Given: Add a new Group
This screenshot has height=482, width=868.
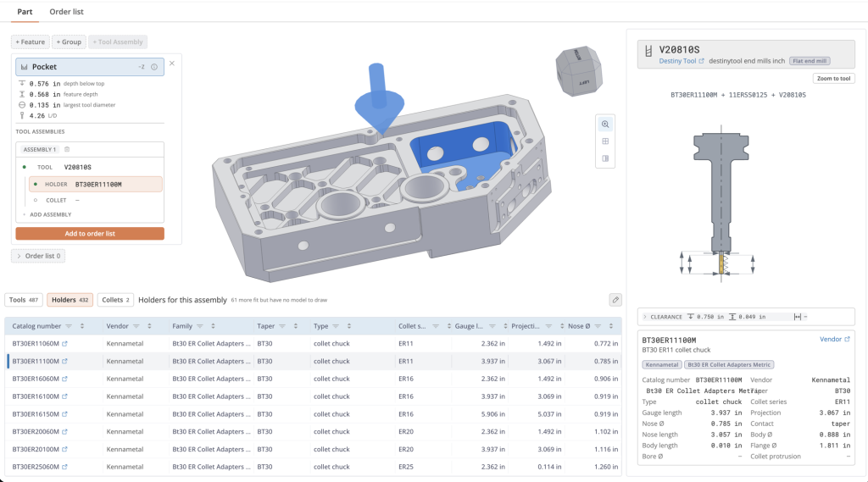Looking at the screenshot, I should 70,42.
